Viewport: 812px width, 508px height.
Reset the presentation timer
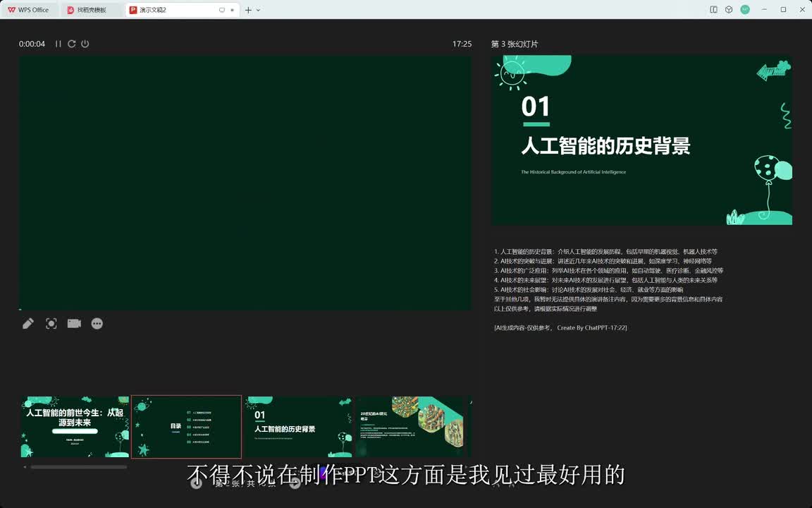71,44
